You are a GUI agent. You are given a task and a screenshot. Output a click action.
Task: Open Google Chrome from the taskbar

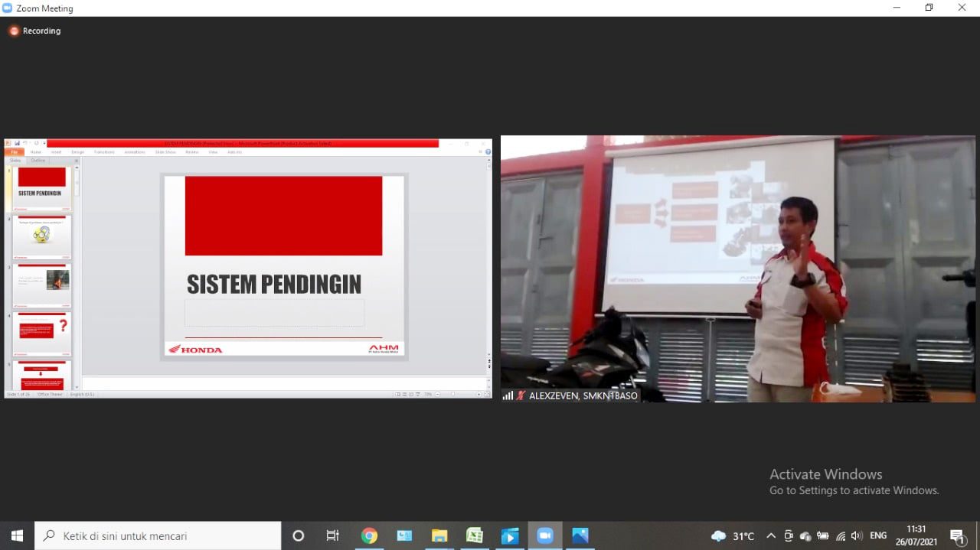tap(369, 535)
